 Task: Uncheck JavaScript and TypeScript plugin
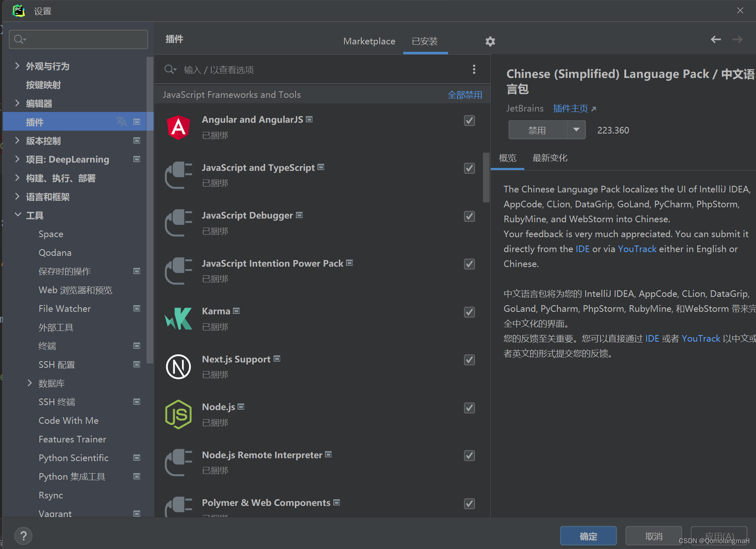click(x=469, y=168)
